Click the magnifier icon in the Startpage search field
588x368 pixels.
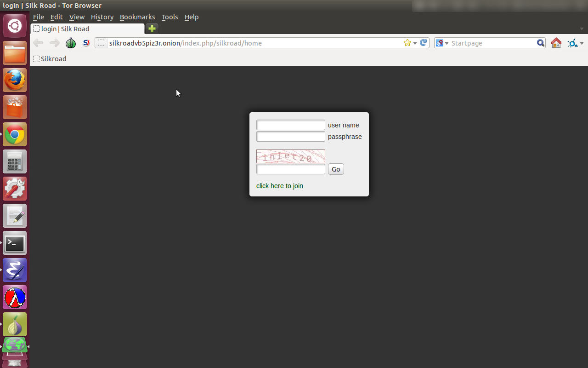coord(541,43)
